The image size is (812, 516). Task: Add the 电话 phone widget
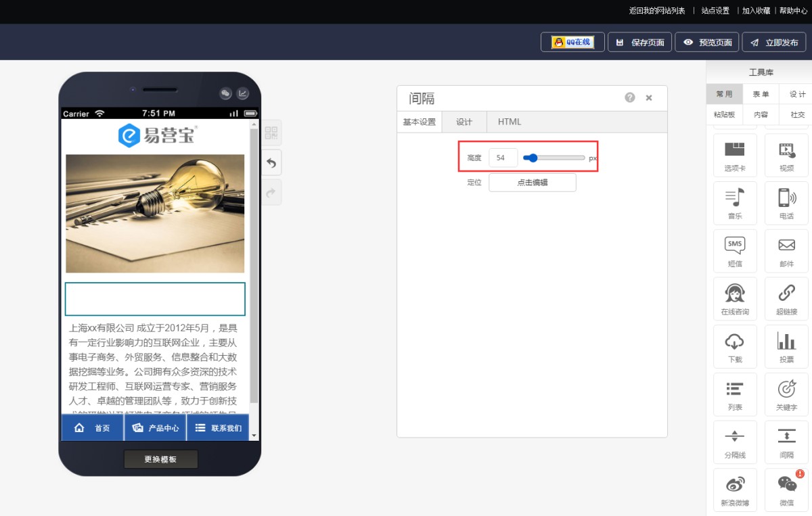(786, 204)
